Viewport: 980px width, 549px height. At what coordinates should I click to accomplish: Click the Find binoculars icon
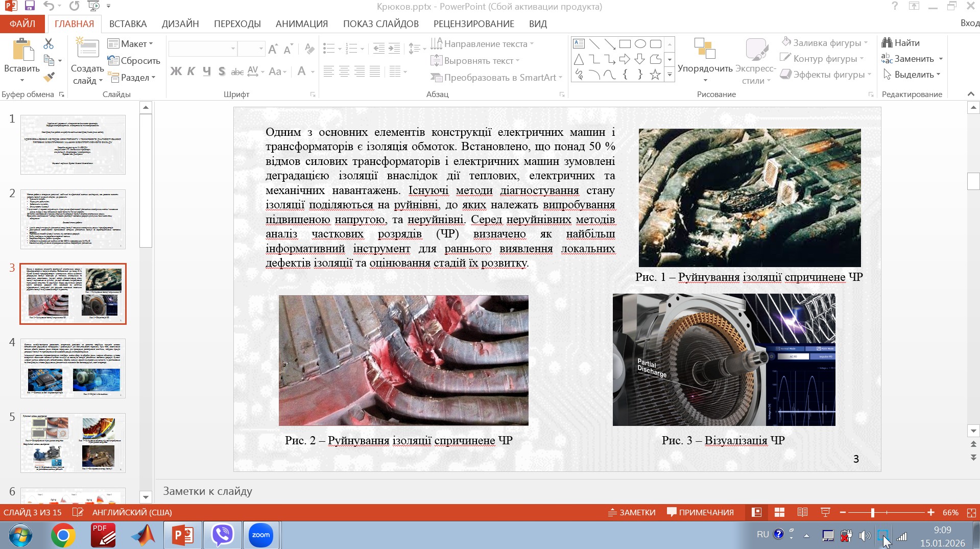pos(887,43)
